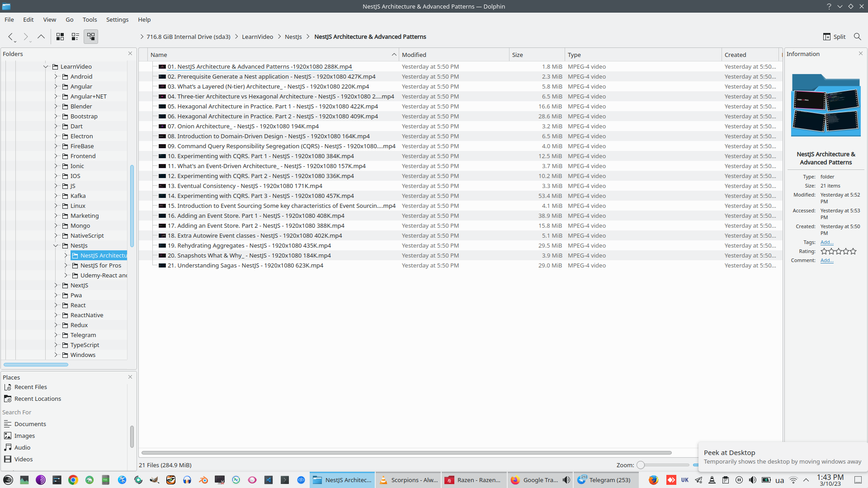Toggle sort order on the Name column

coord(271,55)
